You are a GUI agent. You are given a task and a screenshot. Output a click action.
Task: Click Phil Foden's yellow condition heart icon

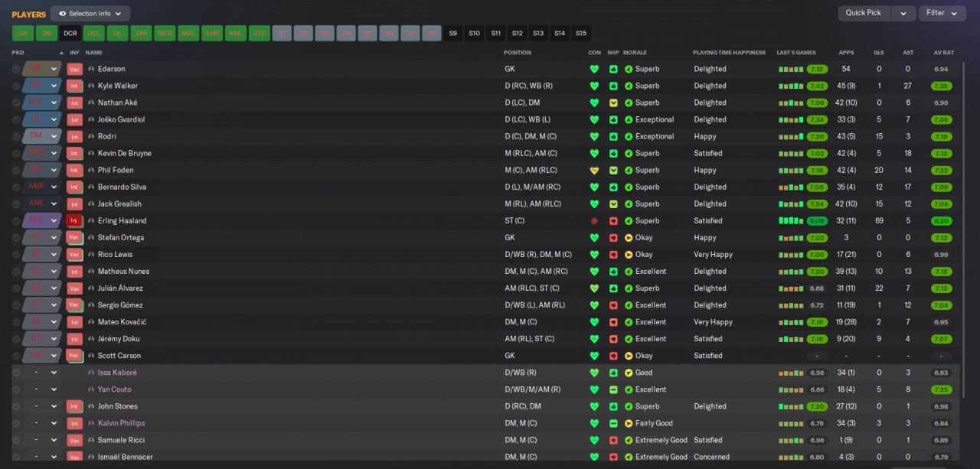[594, 170]
